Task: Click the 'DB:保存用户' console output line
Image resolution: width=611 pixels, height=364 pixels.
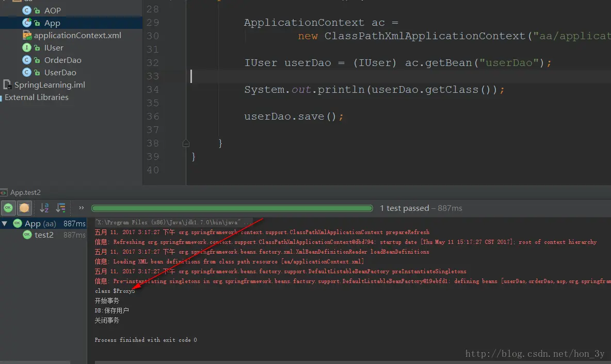Action: coord(111,310)
